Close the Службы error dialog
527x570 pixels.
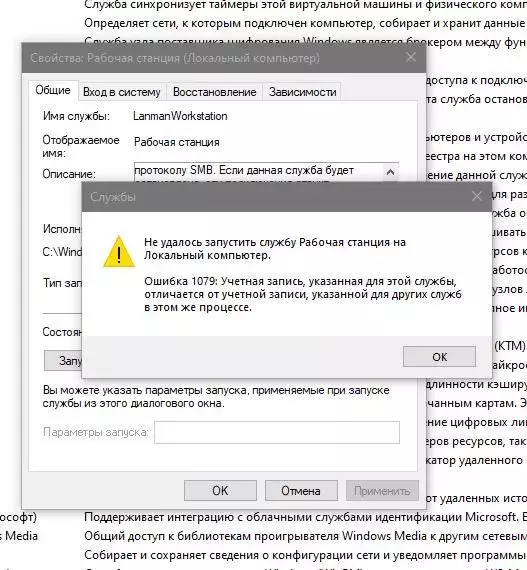click(x=476, y=197)
